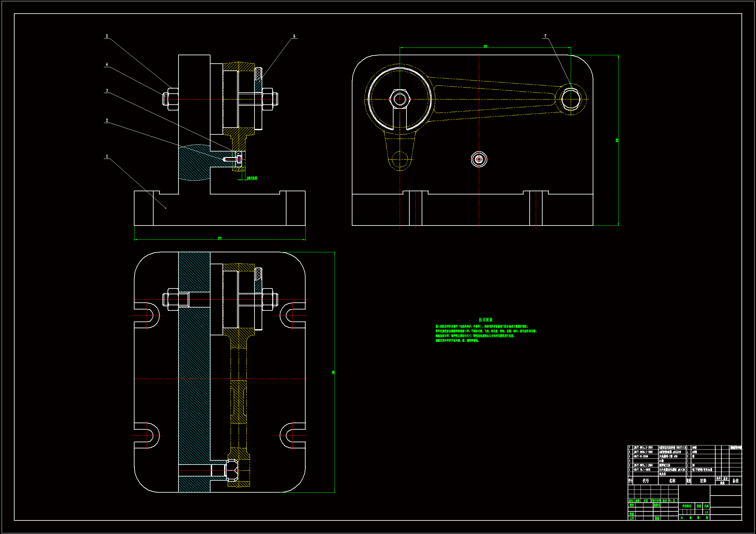
Task: Click part balloon number 3 label
Action: click(107, 90)
